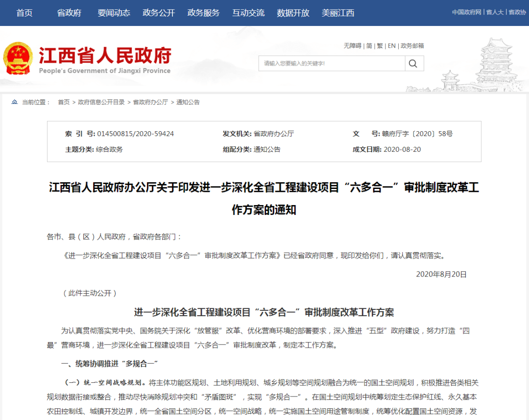
Task: Click the home icon beside 当前位置
Action: [15, 102]
